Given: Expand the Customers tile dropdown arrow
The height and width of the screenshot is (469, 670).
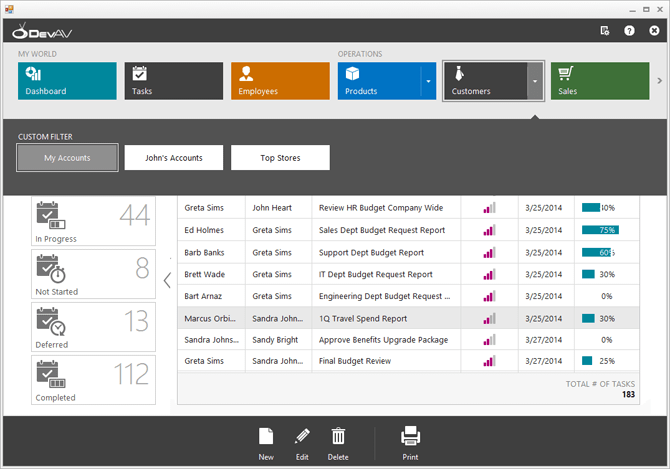Looking at the screenshot, I should [535, 81].
